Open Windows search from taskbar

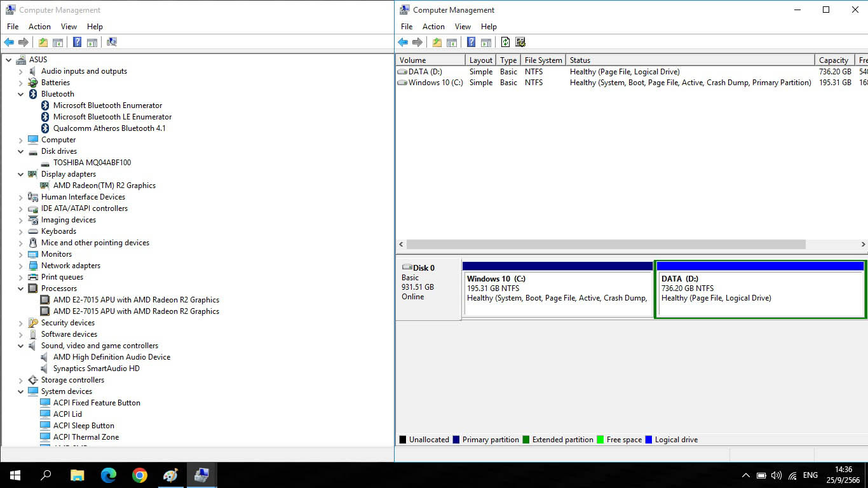click(x=46, y=475)
